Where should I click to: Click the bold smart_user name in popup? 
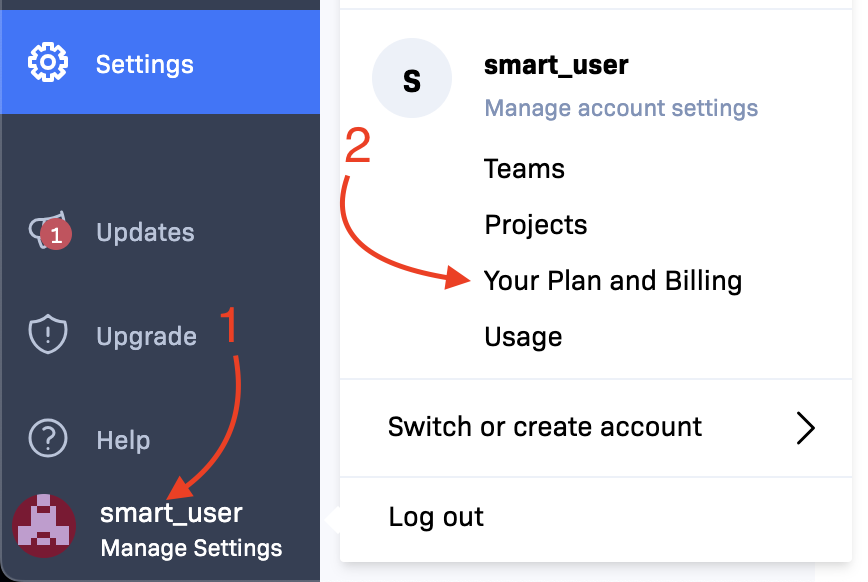(556, 65)
